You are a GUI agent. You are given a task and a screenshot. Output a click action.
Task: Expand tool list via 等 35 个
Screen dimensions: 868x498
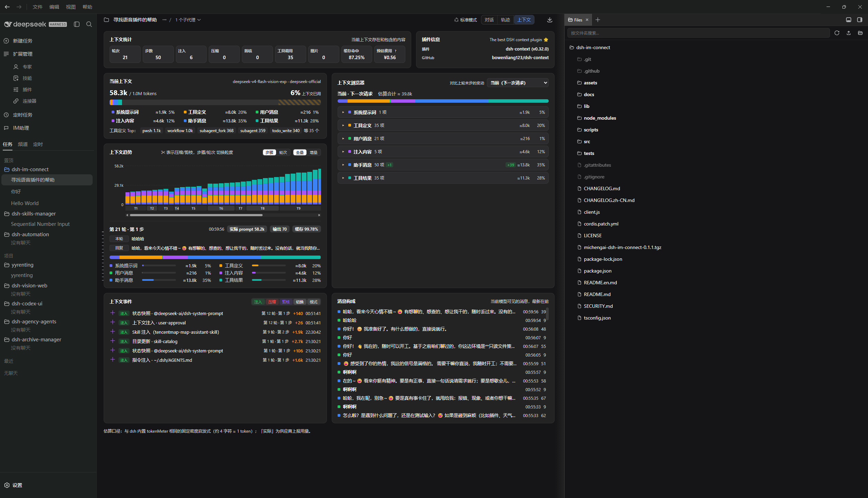point(311,131)
